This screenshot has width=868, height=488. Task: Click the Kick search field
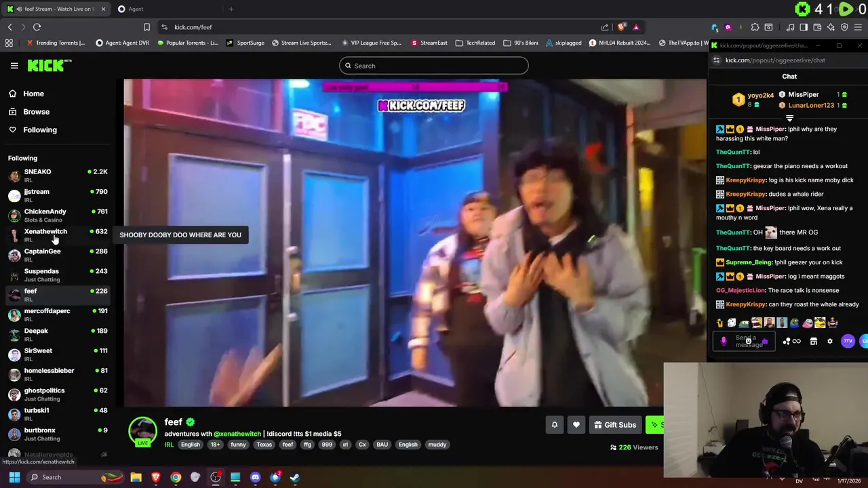(x=434, y=66)
